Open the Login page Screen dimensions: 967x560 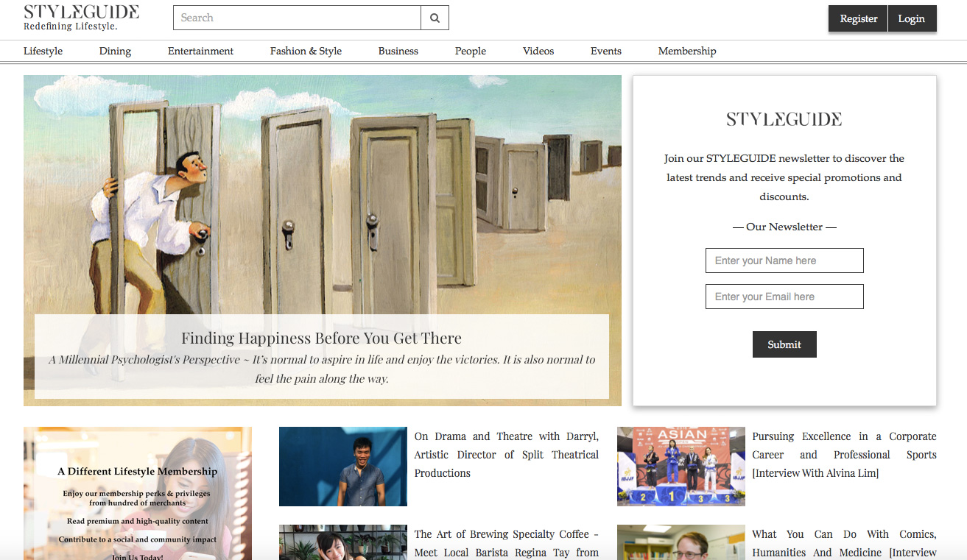912,19
